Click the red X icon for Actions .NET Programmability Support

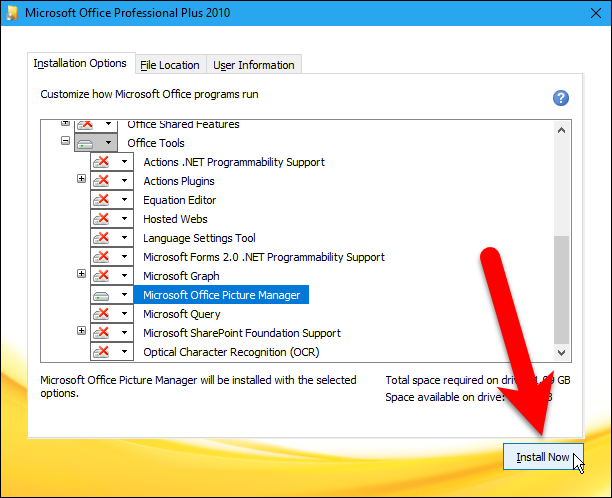point(101,162)
